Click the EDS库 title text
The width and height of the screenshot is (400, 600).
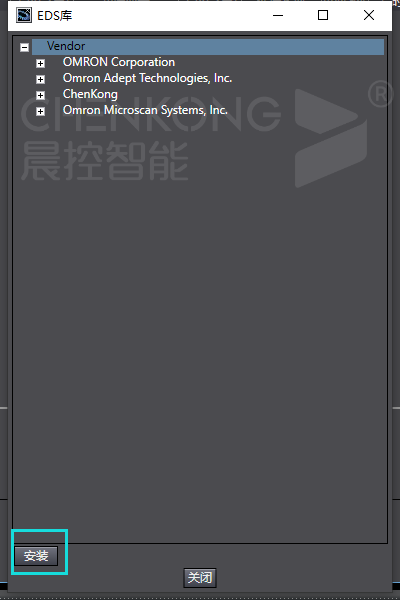point(54,16)
